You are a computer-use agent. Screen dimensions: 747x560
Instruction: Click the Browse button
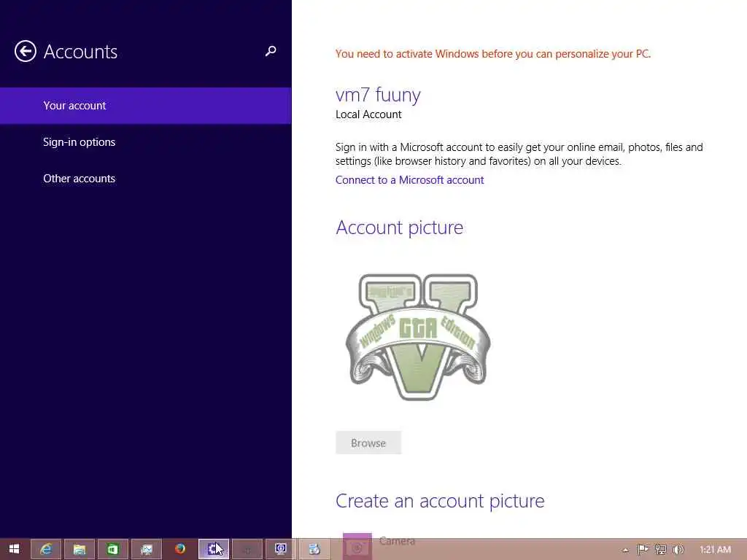point(368,443)
